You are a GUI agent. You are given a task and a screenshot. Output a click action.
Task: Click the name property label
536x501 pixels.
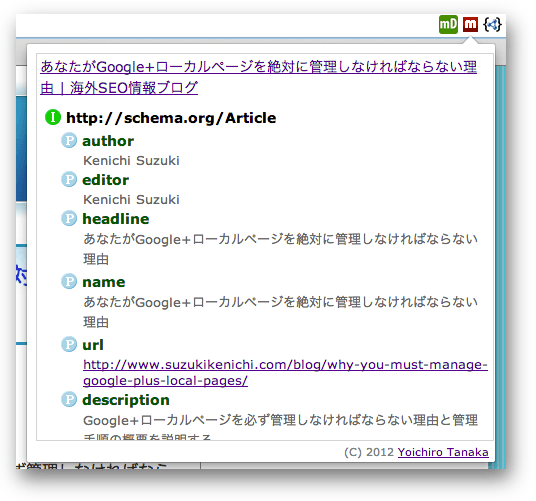pyautogui.click(x=104, y=282)
